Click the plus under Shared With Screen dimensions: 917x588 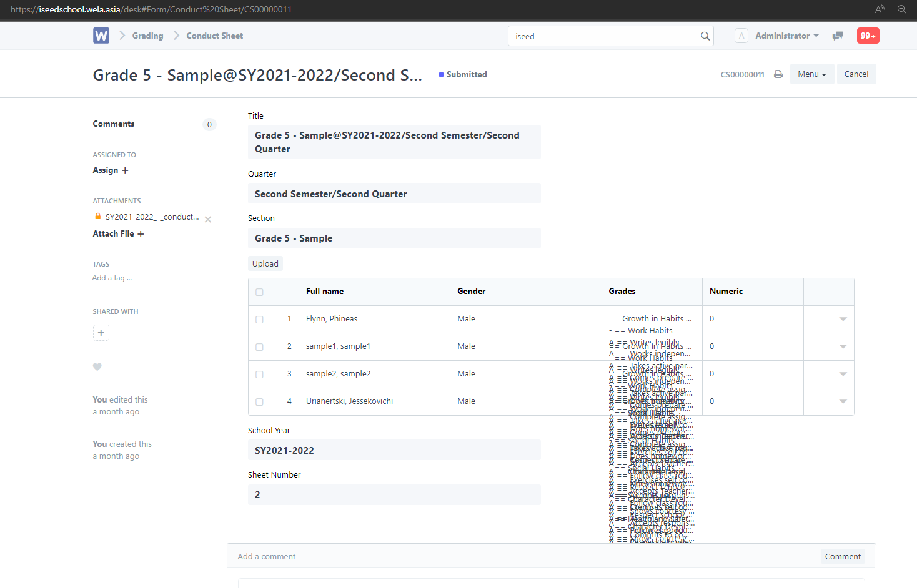[x=101, y=333]
